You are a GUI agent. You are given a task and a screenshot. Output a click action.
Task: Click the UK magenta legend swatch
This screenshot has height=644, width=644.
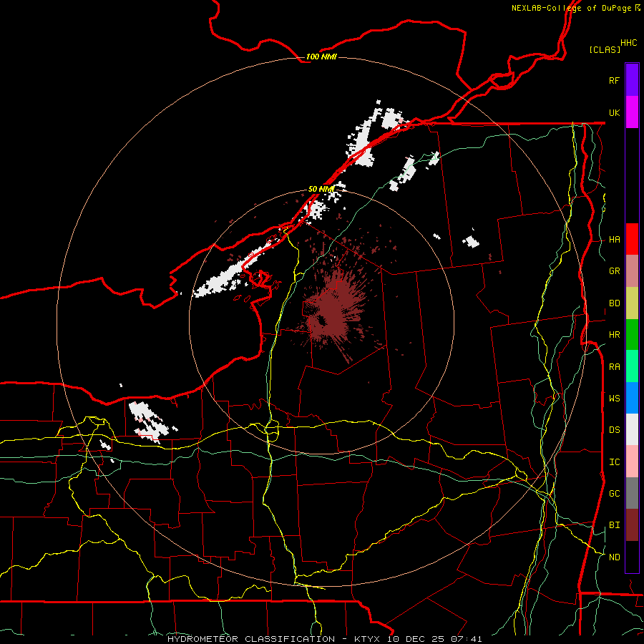point(632,112)
